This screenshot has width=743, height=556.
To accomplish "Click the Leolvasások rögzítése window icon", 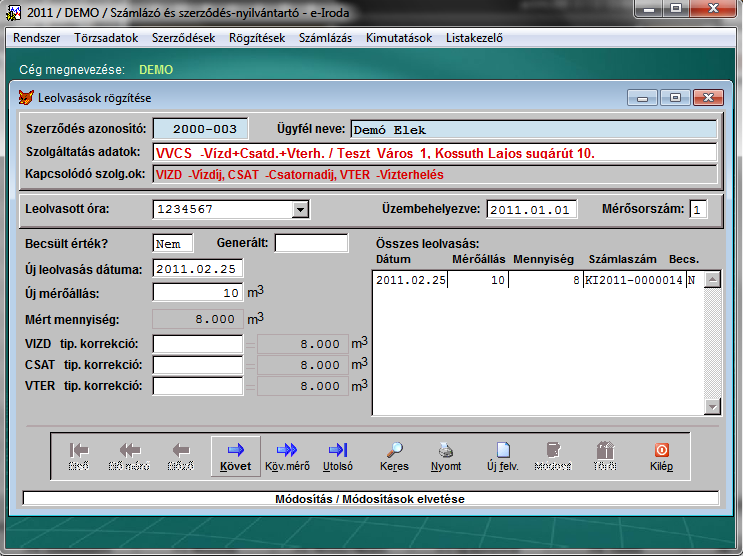I will coord(27,98).
